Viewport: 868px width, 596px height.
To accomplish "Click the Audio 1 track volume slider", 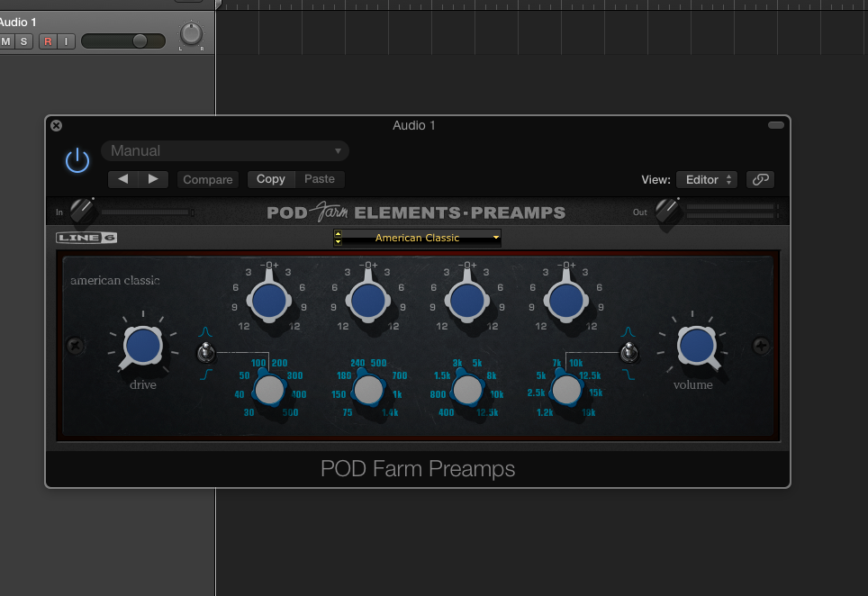I will (x=122, y=41).
